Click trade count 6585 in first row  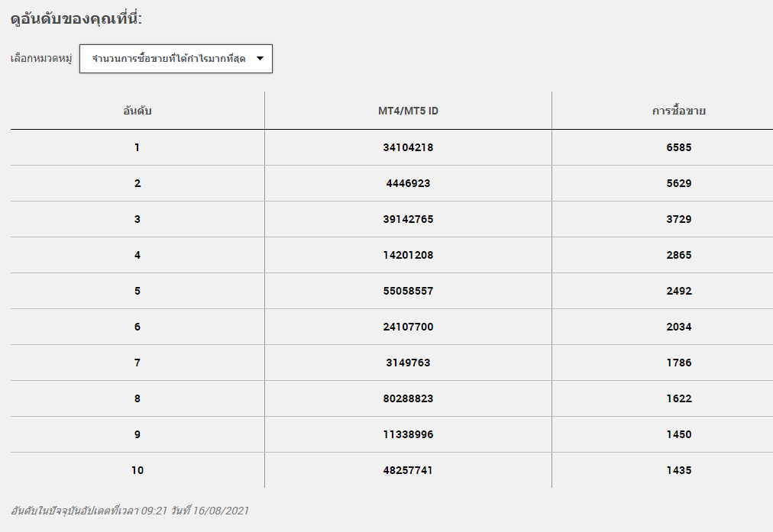pyautogui.click(x=679, y=147)
